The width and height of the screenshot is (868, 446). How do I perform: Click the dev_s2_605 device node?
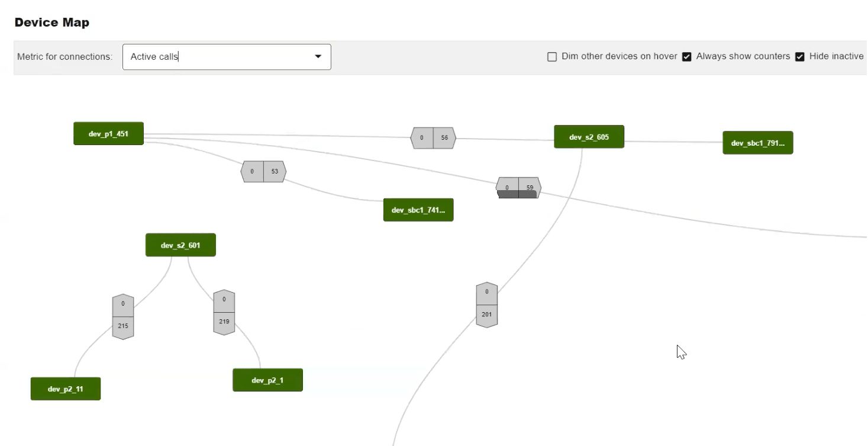pos(589,136)
